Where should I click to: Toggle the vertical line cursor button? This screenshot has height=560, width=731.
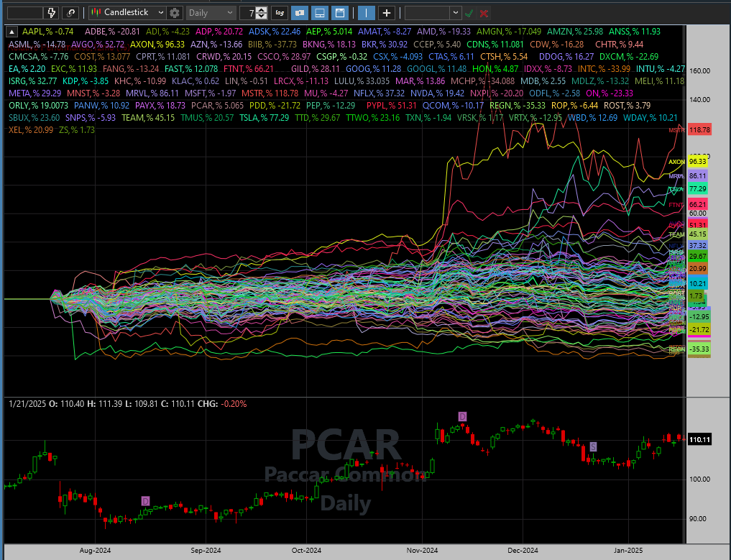[x=367, y=13]
